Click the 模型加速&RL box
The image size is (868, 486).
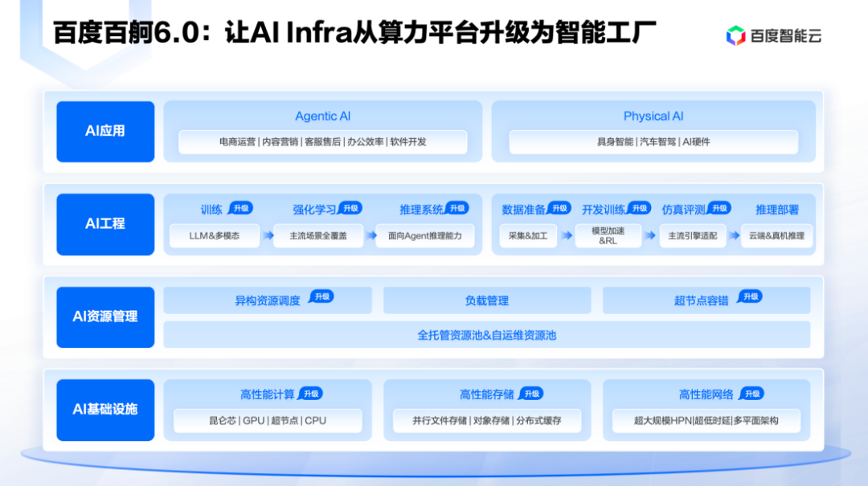pyautogui.click(x=608, y=236)
